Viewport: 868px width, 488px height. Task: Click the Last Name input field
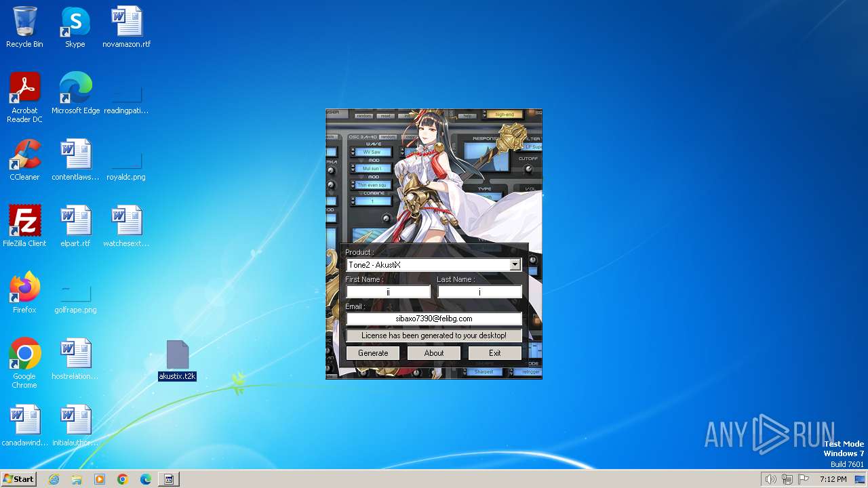click(x=479, y=292)
